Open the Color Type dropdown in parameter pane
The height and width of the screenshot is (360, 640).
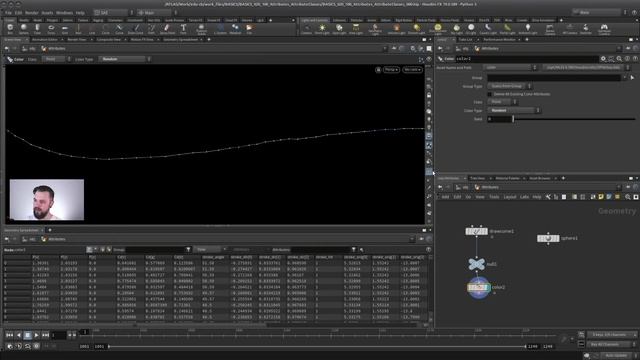pos(514,110)
